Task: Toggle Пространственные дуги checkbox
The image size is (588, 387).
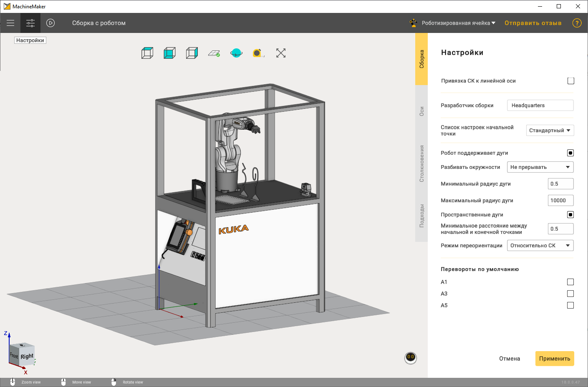Action: (x=570, y=215)
